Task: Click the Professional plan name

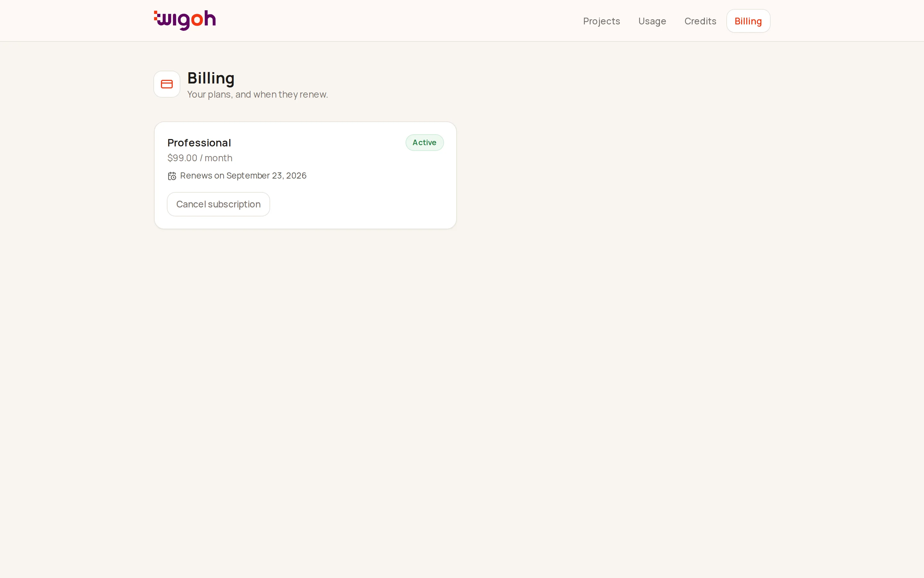Action: click(199, 143)
